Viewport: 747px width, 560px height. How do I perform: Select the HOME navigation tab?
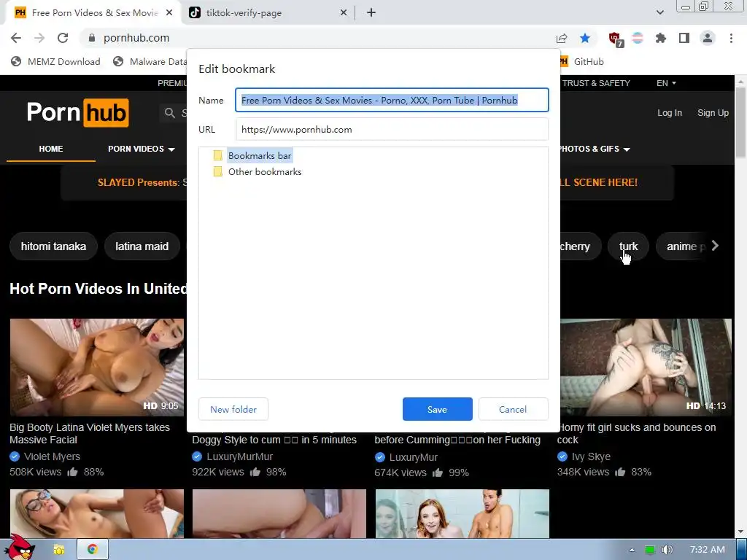[51, 149]
